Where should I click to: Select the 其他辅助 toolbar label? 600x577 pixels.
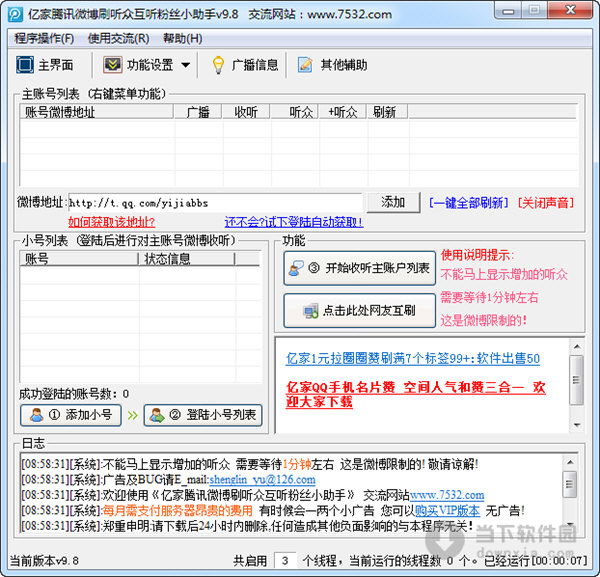[344, 65]
